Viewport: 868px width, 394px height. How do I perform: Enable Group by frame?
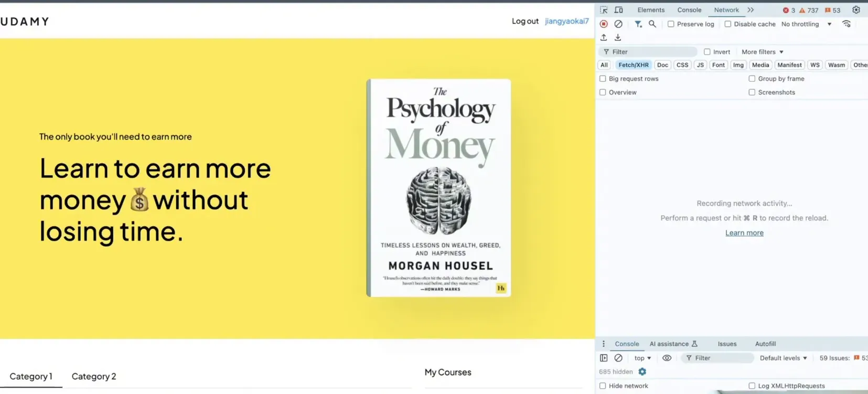click(752, 79)
